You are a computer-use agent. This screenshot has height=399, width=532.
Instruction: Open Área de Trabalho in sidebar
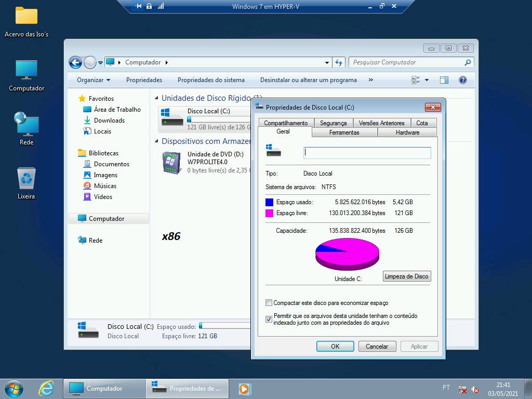112,109
